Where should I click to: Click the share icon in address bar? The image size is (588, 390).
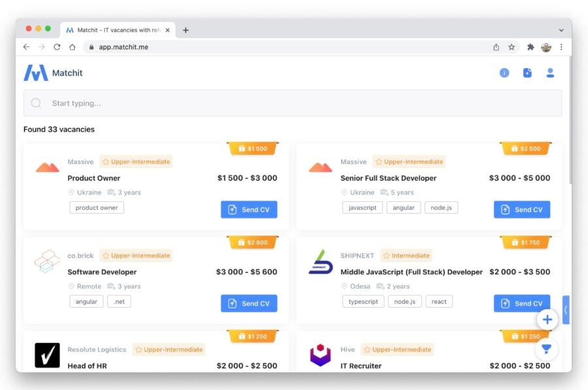pos(496,47)
